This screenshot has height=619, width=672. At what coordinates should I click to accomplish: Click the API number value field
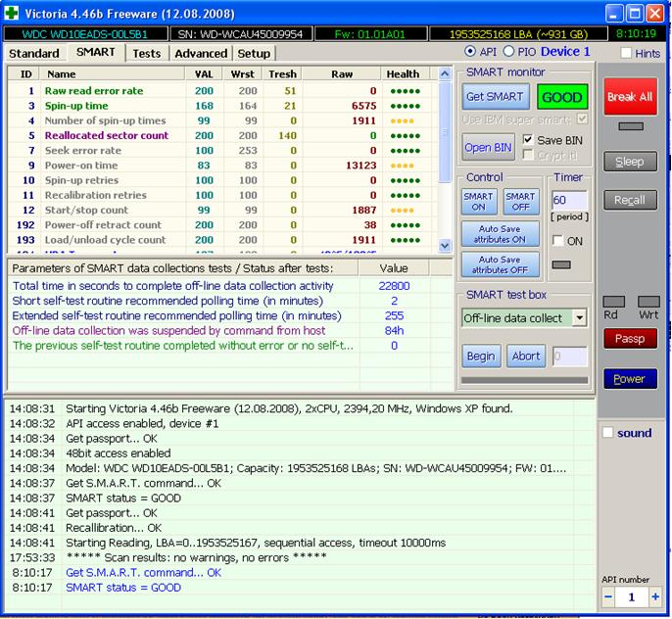[x=631, y=597]
